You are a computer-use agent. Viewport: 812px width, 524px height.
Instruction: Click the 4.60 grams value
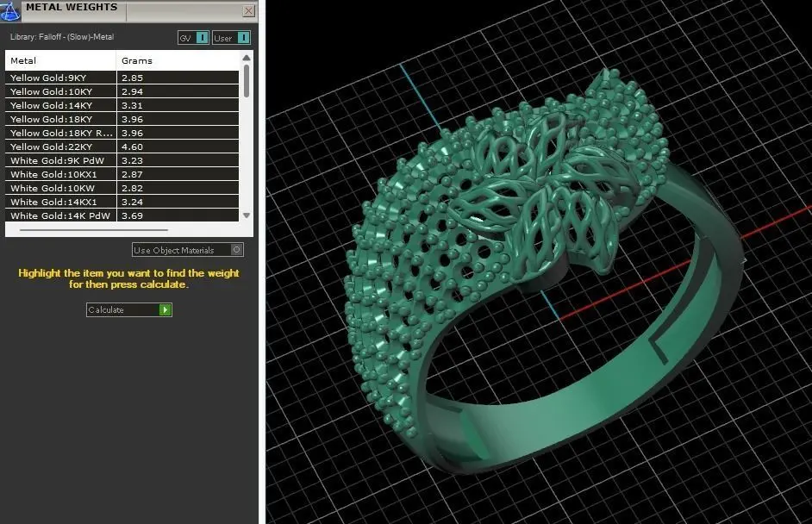tap(132, 147)
